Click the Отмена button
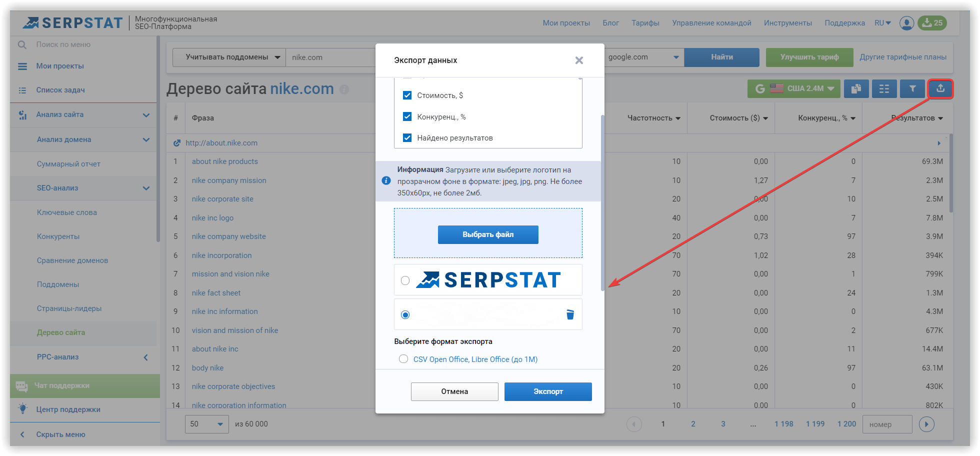The image size is (980, 456). point(454,391)
